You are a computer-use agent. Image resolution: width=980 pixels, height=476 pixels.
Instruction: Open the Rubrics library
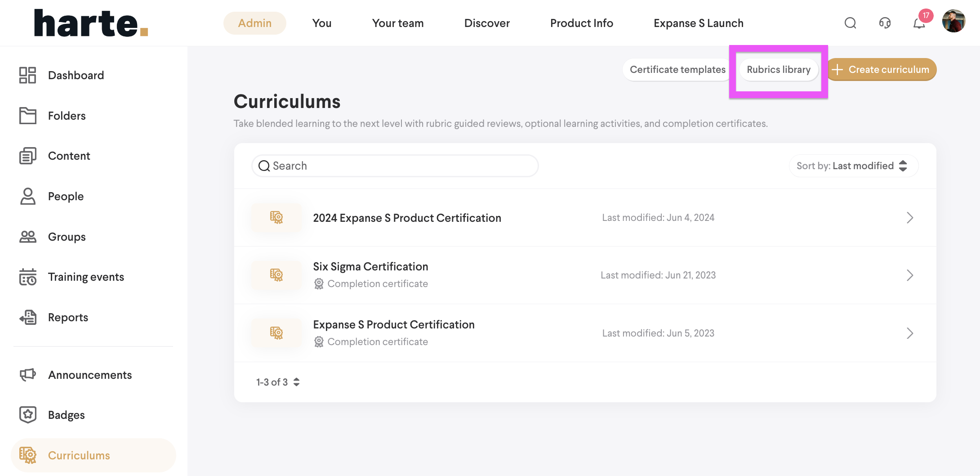(778, 70)
